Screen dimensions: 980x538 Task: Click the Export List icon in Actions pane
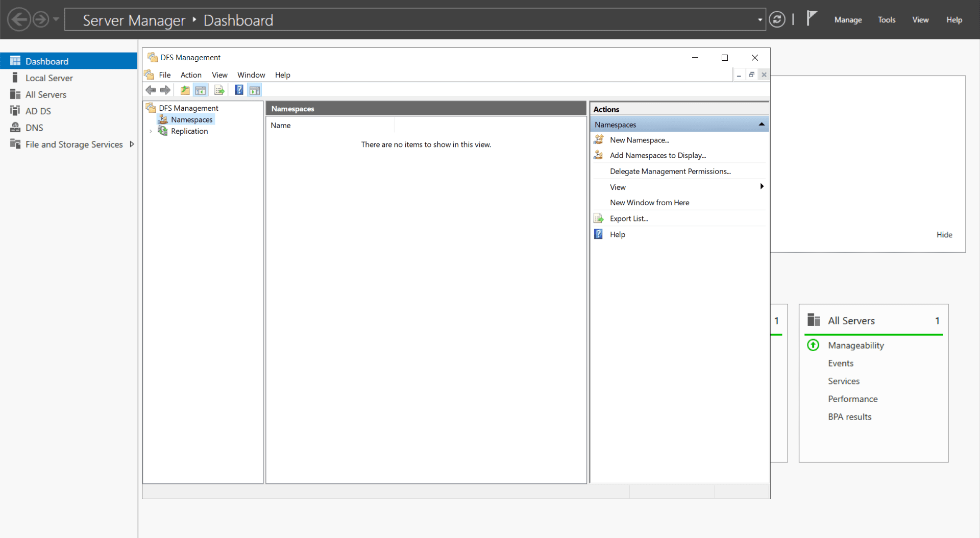coord(599,218)
